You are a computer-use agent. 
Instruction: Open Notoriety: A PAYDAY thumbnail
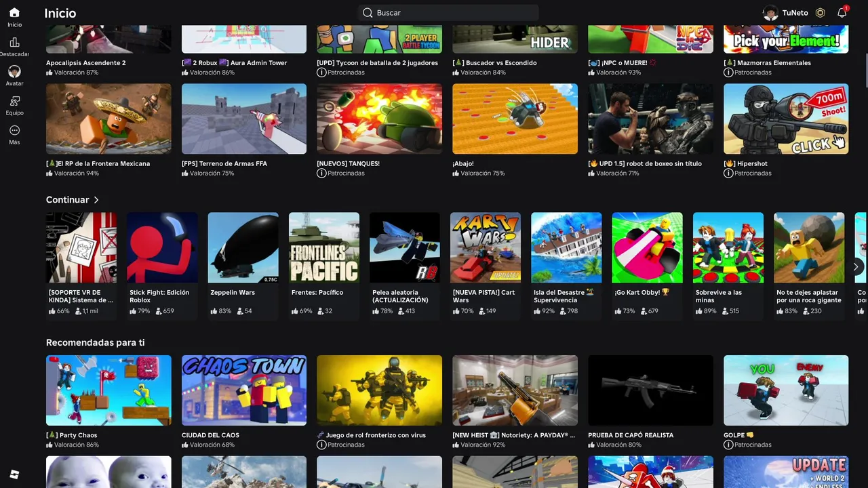tap(515, 390)
